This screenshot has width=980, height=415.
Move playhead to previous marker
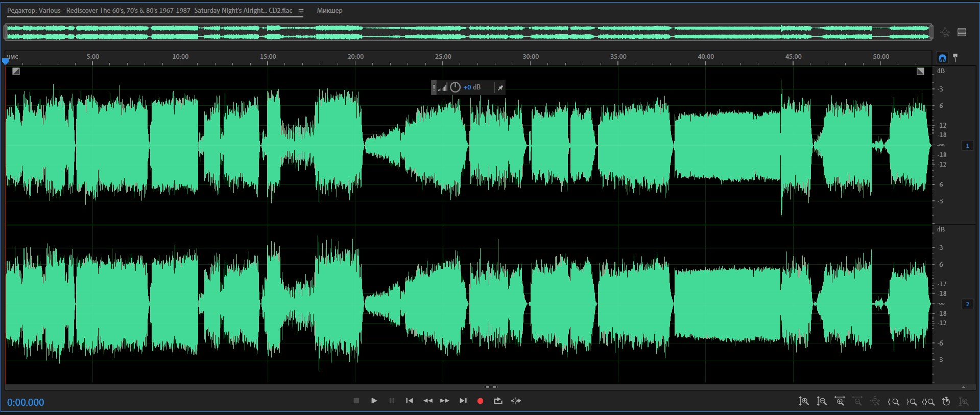tap(409, 401)
